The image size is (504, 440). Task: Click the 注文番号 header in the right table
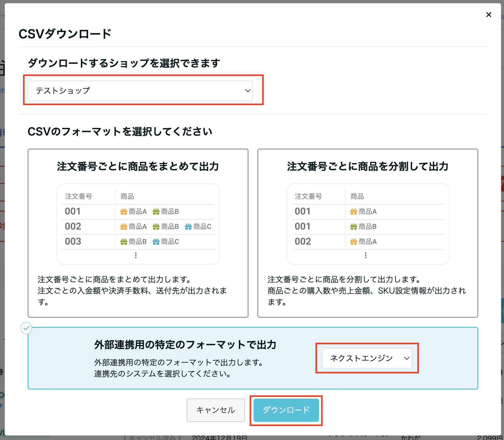click(x=308, y=196)
